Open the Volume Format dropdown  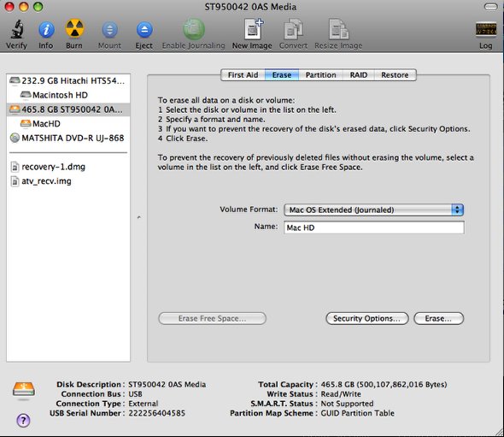tap(374, 210)
